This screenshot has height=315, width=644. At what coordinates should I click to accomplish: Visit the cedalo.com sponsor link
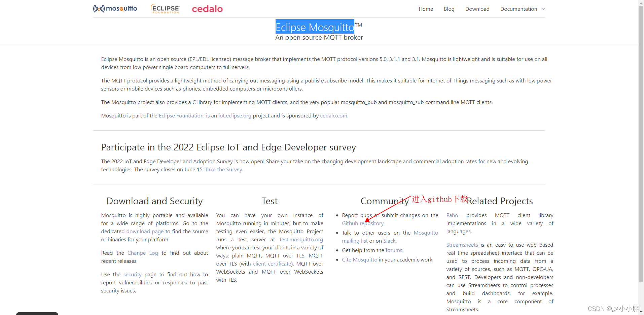coord(333,115)
